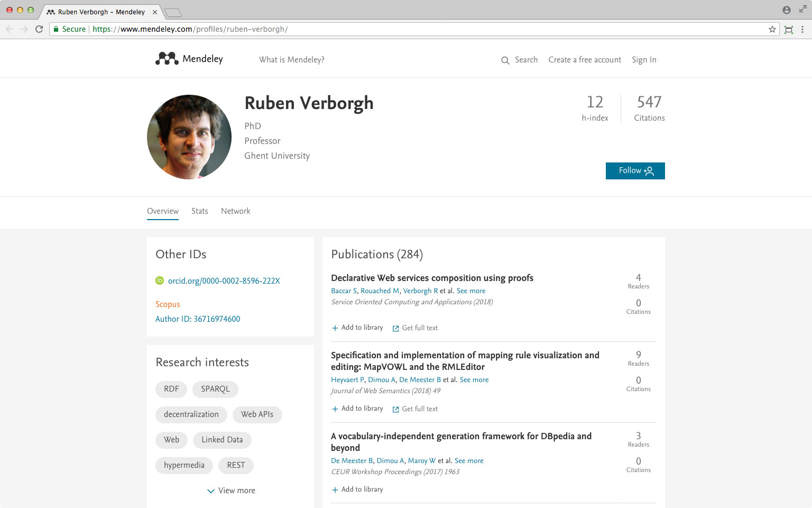Switch to the Network tab

[236, 211]
